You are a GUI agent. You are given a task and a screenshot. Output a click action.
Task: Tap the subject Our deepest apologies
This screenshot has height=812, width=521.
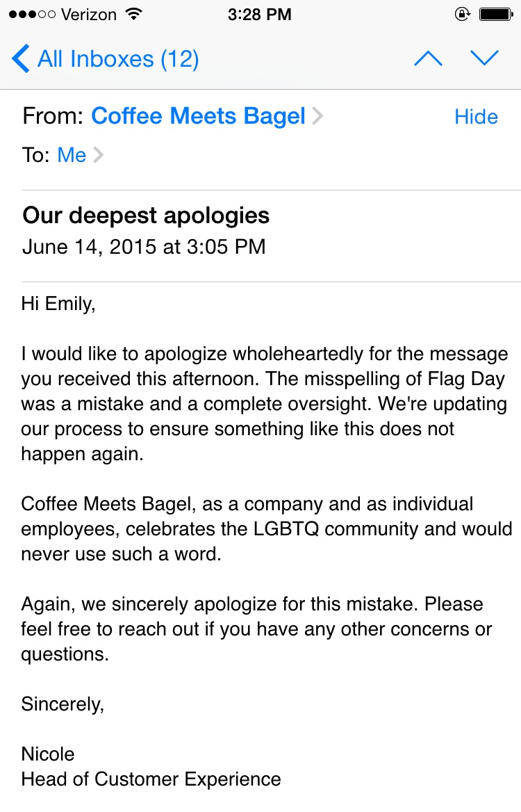coord(146,216)
